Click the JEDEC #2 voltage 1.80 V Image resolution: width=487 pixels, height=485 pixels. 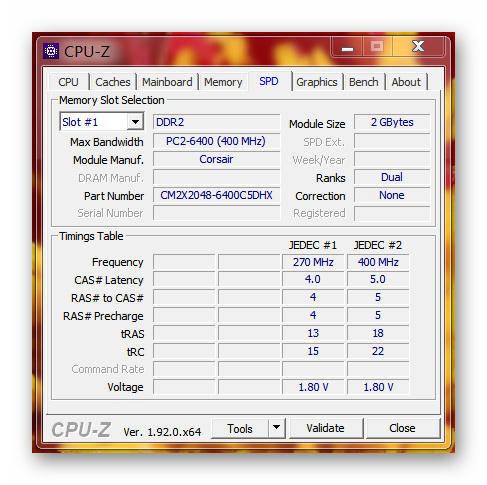coord(378,387)
